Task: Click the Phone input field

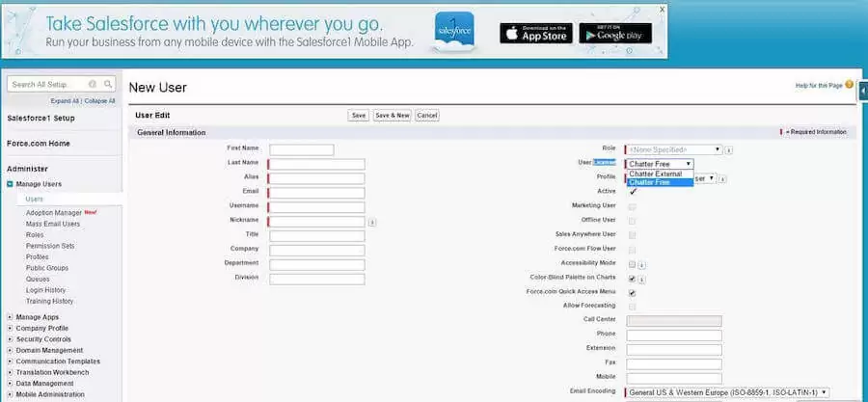Action: [674, 335]
